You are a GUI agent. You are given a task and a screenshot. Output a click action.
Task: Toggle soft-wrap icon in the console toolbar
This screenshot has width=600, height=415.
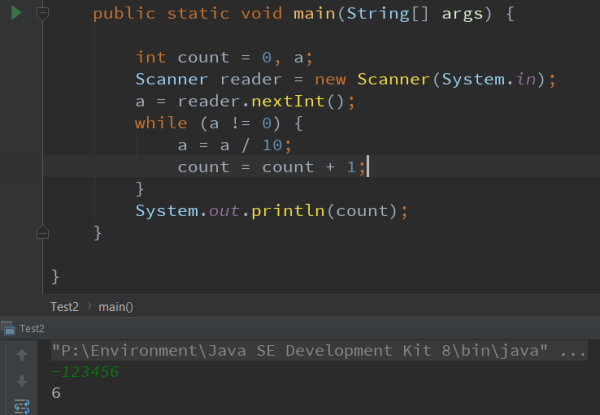tap(21, 405)
